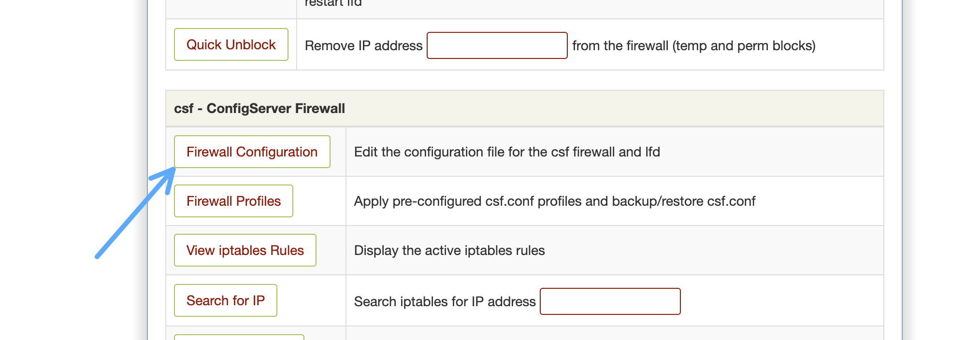The height and width of the screenshot is (340, 980).
Task: Click the empty description cell in the bottom row
Action: (x=615, y=333)
